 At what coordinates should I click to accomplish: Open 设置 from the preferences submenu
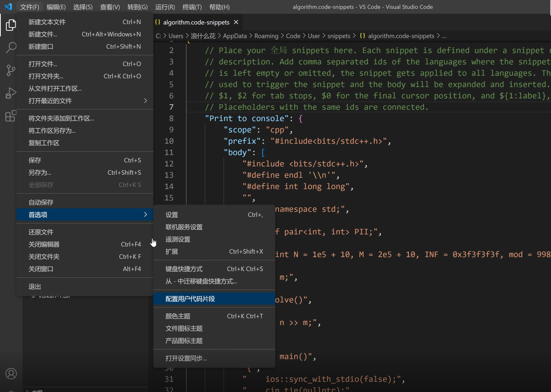214,215
